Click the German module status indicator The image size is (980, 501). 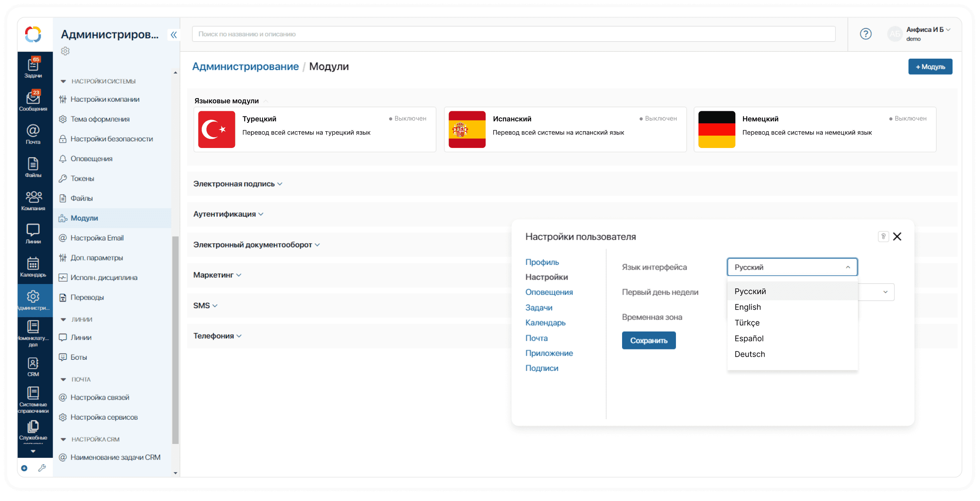coord(908,118)
